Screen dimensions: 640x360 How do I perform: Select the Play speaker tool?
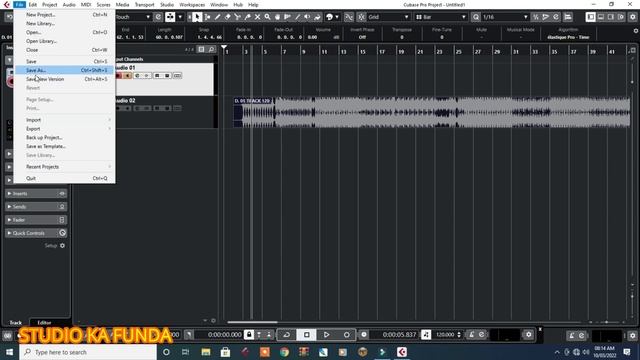pos(307,17)
